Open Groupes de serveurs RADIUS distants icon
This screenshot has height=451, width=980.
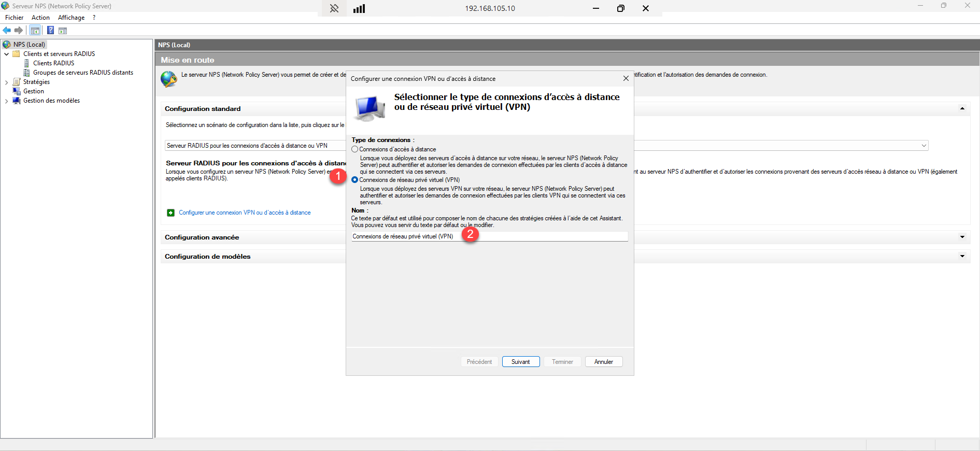(27, 73)
